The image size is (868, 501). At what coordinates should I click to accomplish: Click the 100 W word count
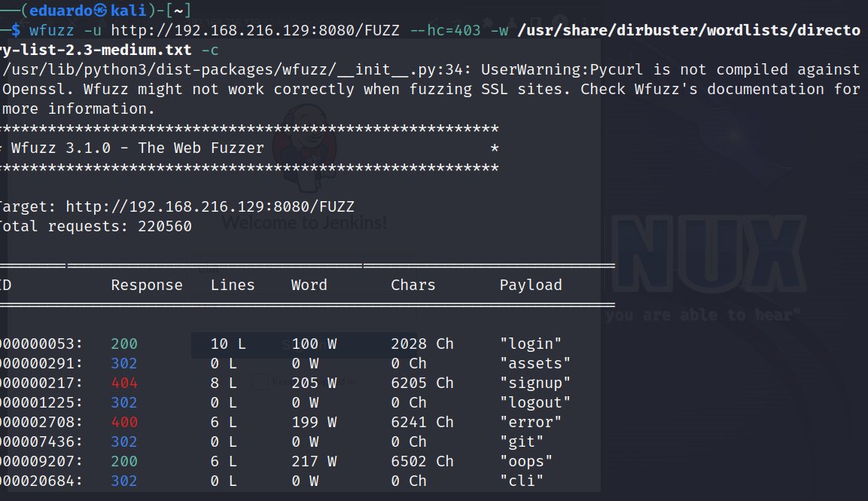click(x=314, y=344)
